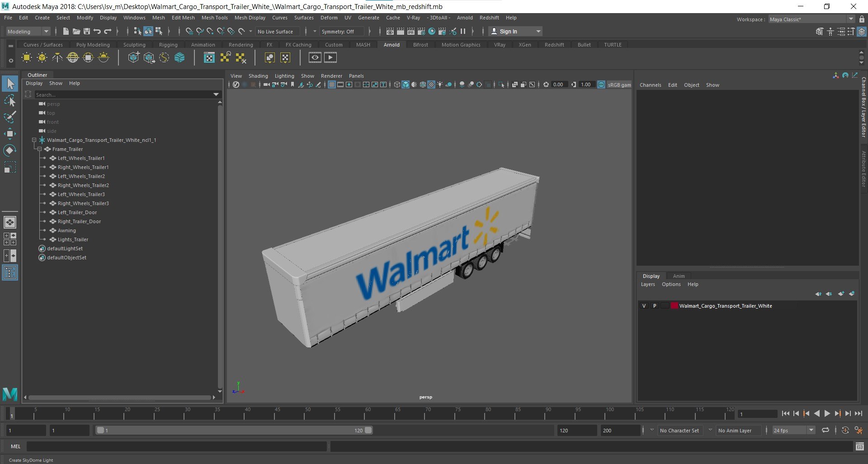Open the Mesh Tools menu
Viewport: 868px width, 464px height.
pos(214,18)
